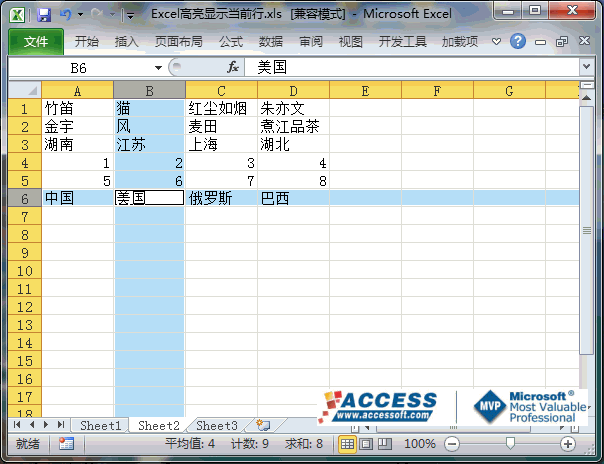Click the Excel application icon in title bar
Screen dimensions: 604x464
17,15
